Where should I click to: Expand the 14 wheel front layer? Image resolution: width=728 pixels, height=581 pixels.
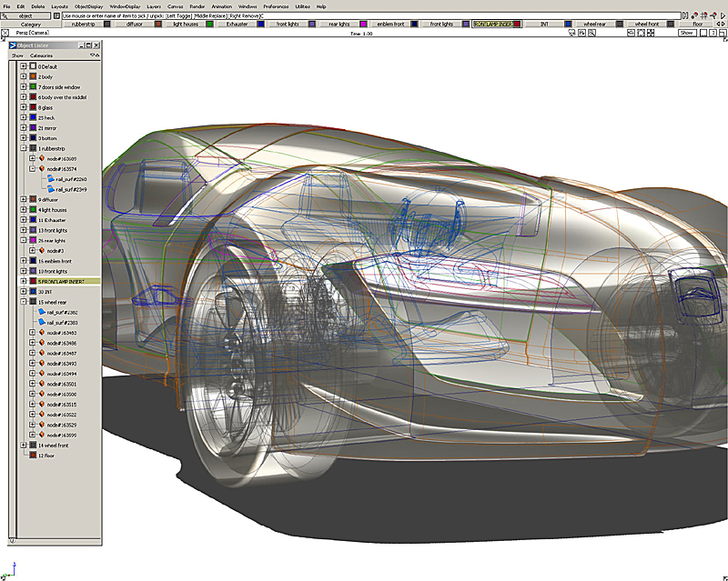[x=23, y=445]
